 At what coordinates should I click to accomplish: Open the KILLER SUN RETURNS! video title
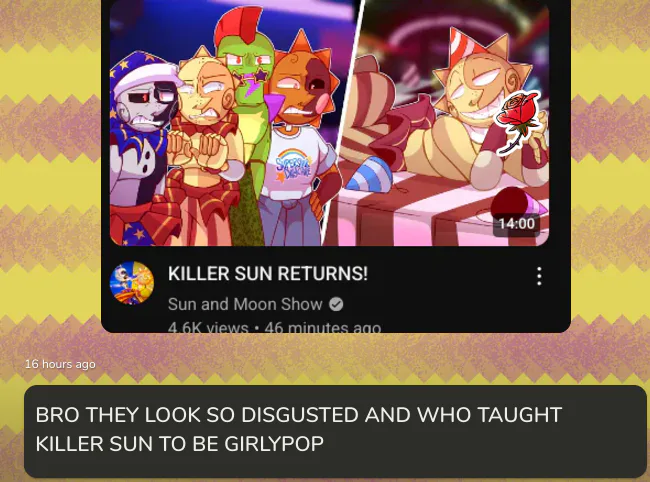coord(268,274)
